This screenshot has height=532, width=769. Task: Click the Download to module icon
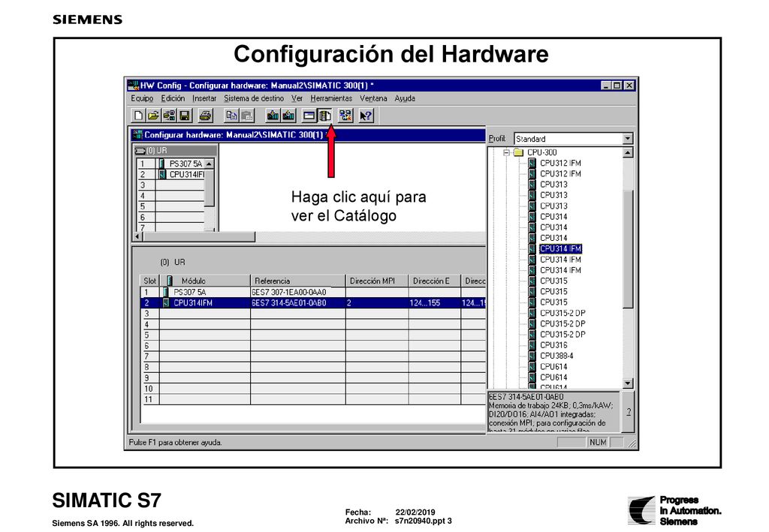pos(273,116)
